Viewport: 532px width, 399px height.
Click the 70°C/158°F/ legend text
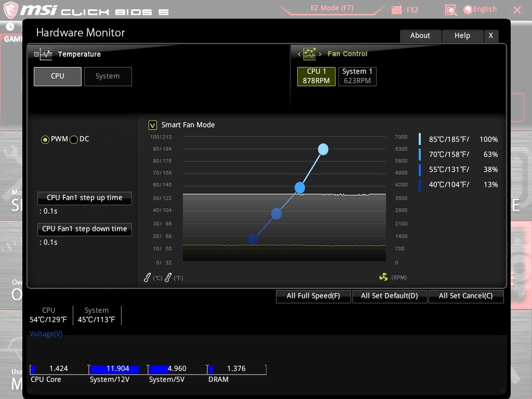(x=449, y=155)
